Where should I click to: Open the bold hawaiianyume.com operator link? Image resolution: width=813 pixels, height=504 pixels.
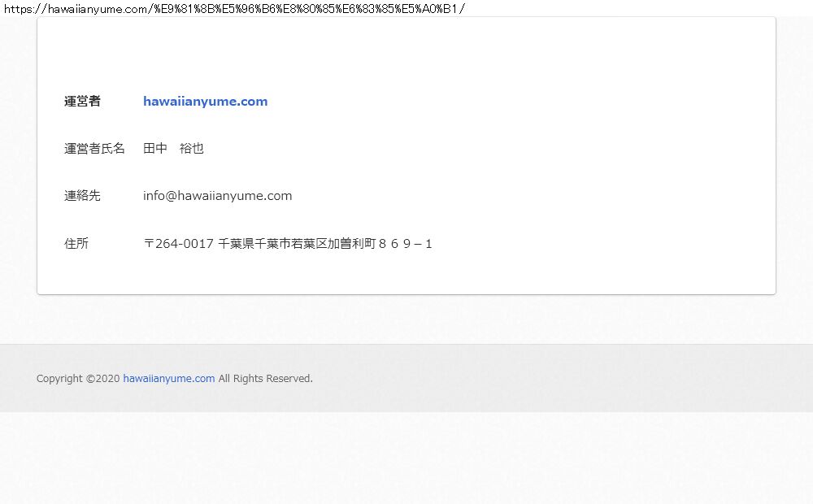point(206,101)
